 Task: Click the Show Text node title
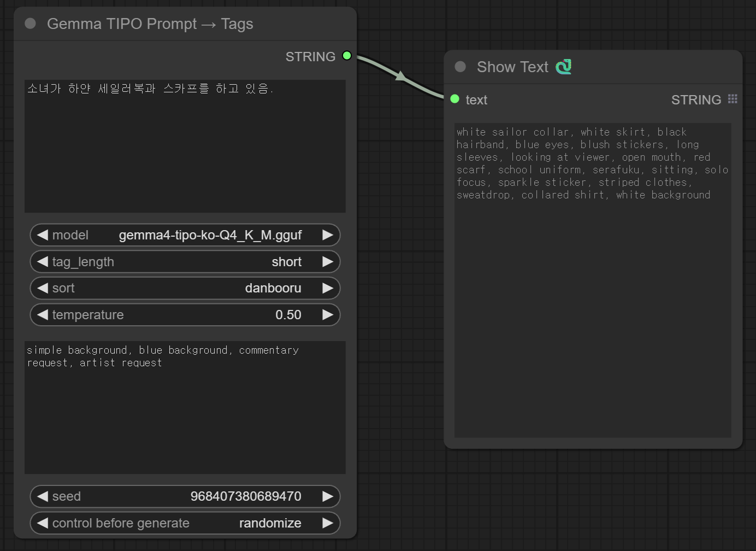(512, 67)
